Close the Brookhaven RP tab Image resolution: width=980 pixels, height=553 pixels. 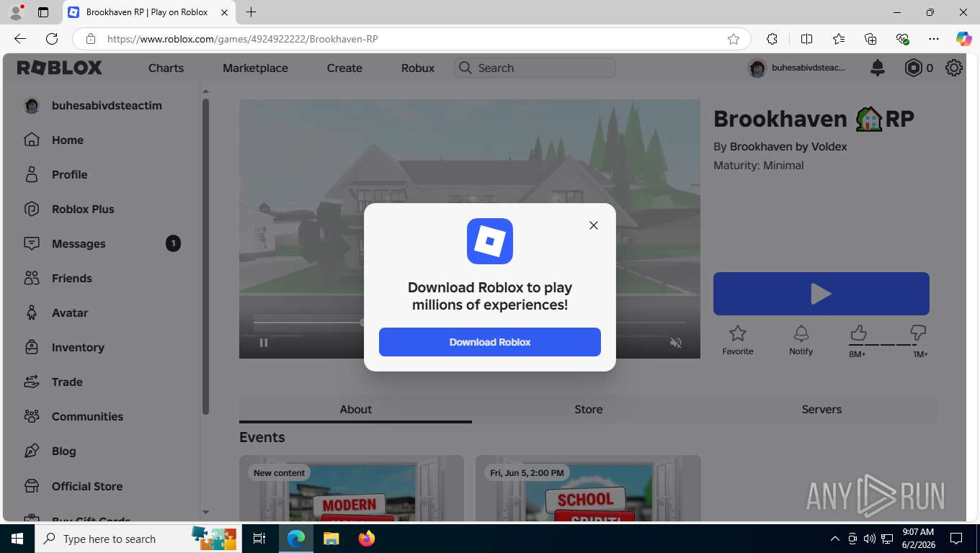(224, 12)
